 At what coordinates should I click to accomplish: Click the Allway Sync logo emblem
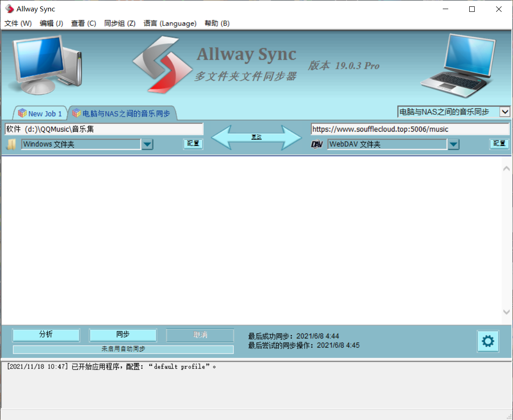point(162,64)
